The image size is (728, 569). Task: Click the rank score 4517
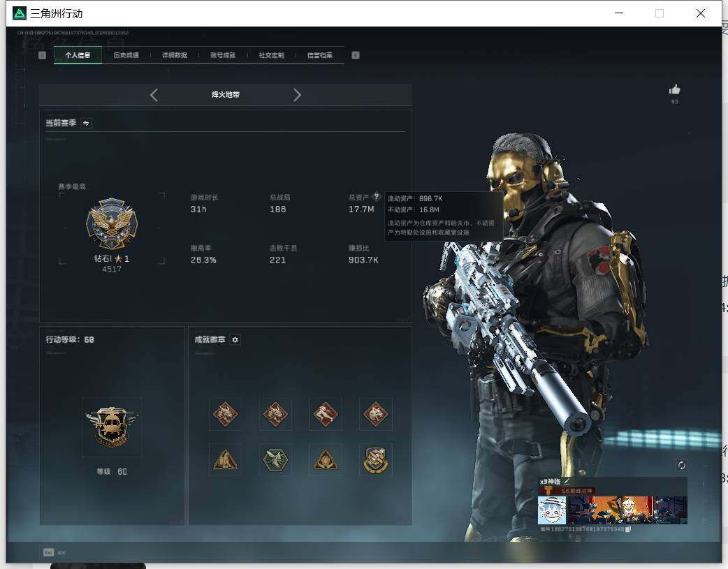click(x=112, y=269)
